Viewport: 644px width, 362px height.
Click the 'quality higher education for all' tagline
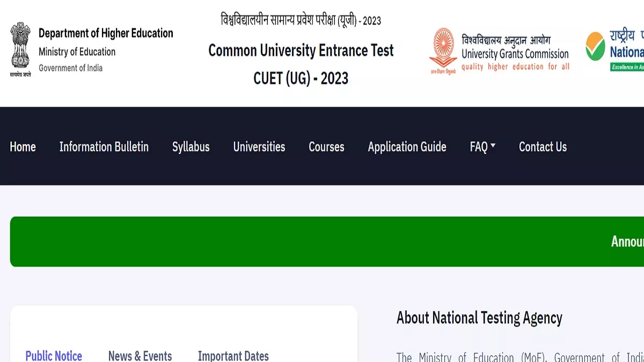pos(515,67)
